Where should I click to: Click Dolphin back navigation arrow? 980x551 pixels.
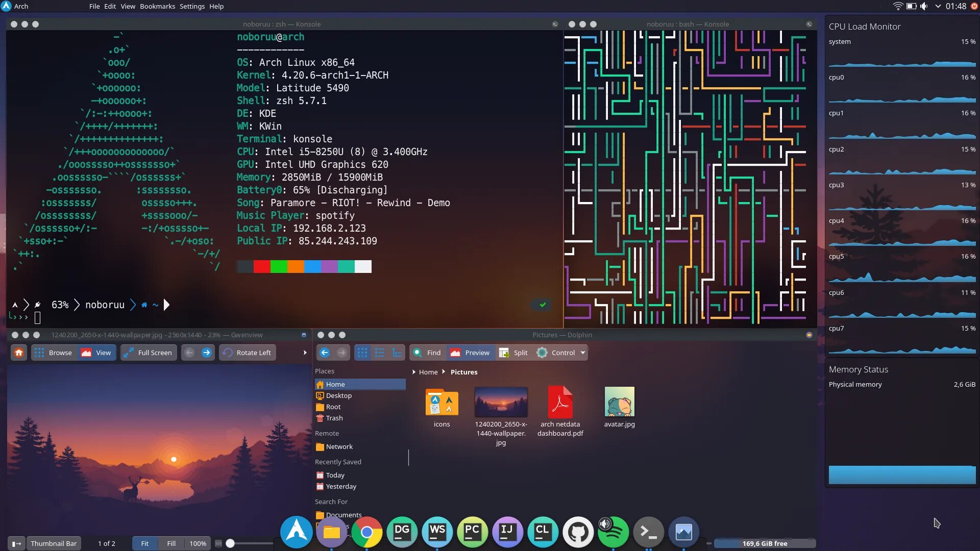pos(325,353)
